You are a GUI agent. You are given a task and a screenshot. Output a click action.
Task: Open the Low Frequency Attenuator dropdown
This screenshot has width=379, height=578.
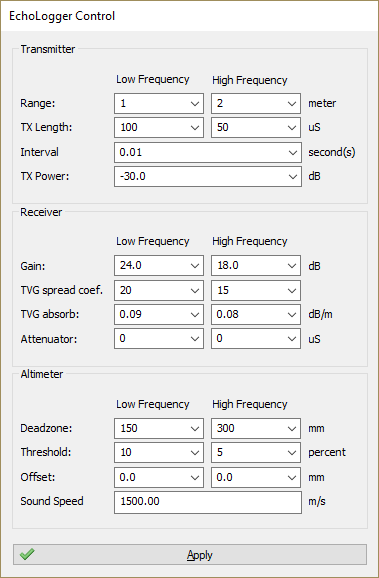(x=159, y=338)
